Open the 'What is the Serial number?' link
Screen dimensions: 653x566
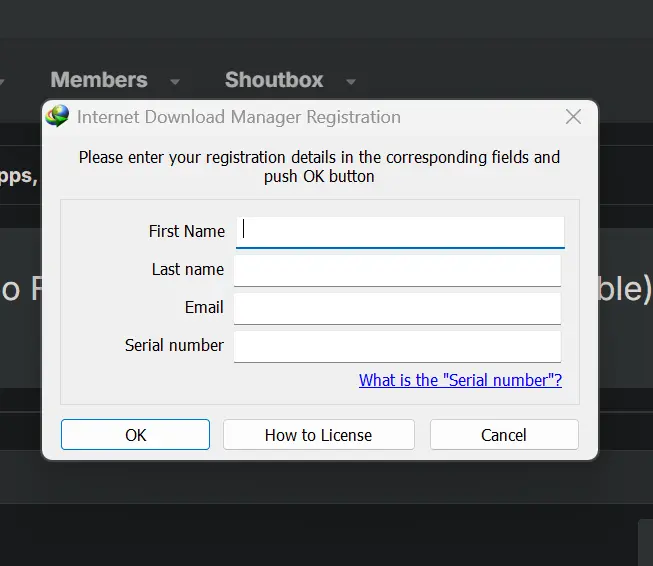pyautogui.click(x=460, y=380)
